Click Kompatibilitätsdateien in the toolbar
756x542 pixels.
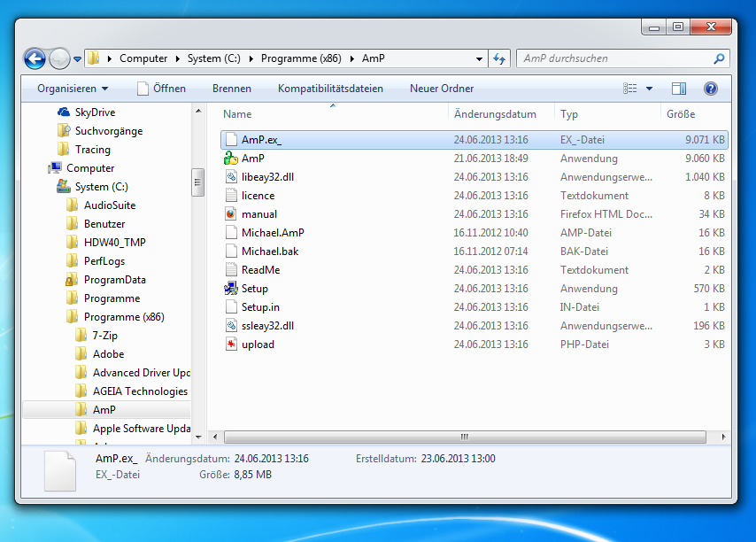coord(330,89)
